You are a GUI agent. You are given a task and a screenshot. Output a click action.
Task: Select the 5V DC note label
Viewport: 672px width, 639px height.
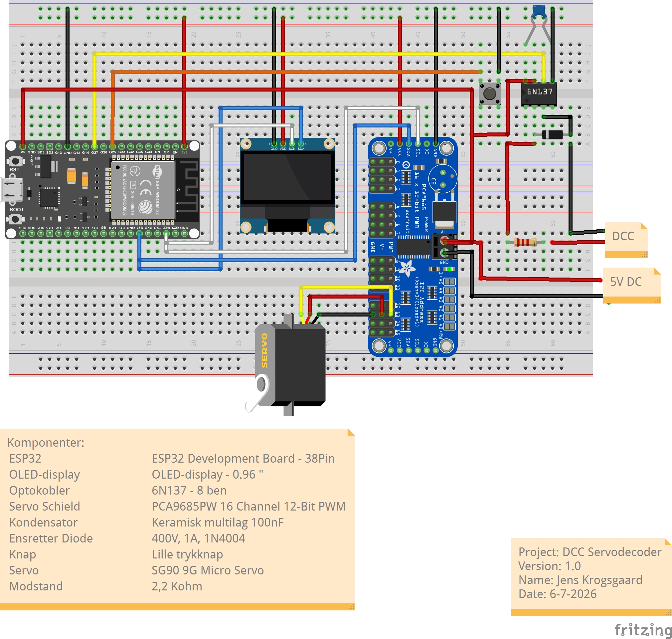[632, 286]
